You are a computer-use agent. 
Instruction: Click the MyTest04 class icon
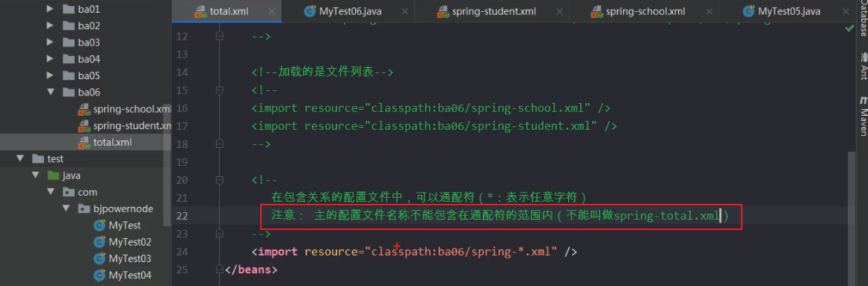tap(99, 275)
